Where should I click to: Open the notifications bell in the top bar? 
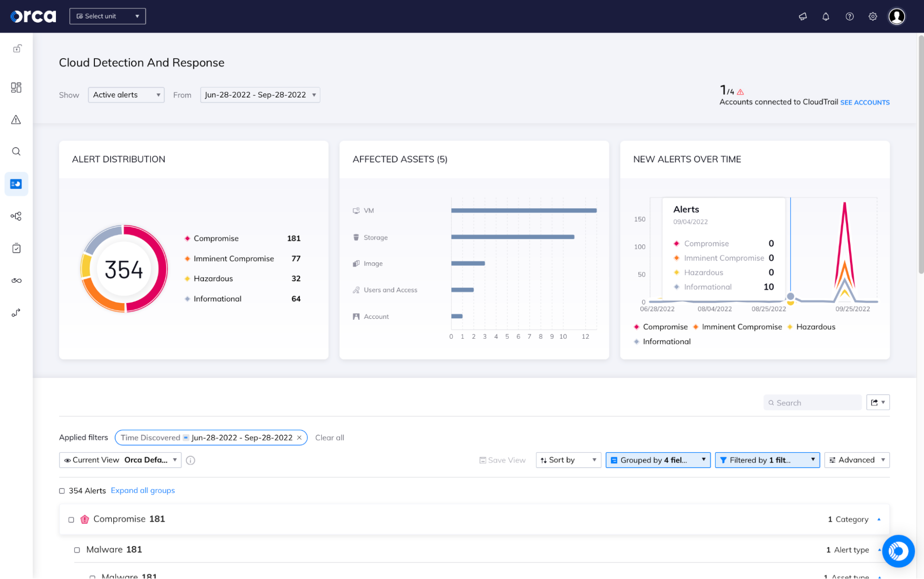(x=826, y=16)
